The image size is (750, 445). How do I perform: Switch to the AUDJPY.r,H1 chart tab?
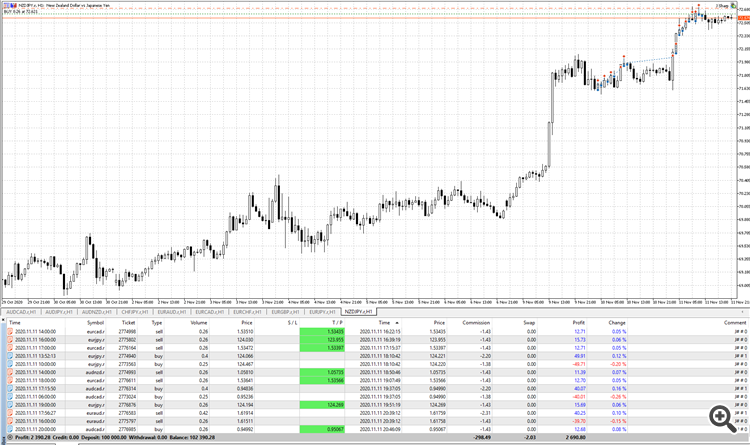[x=59, y=312]
